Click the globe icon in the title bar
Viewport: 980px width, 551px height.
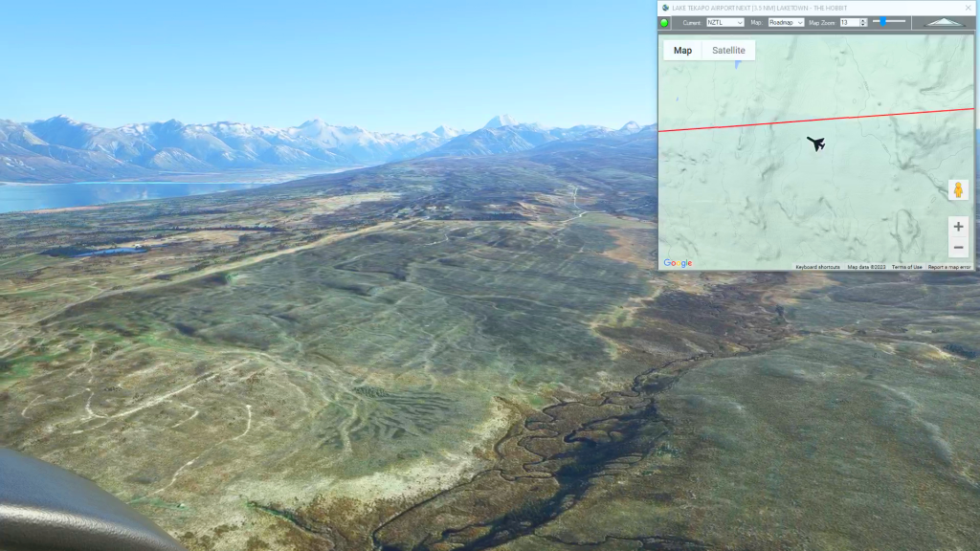coord(665,8)
